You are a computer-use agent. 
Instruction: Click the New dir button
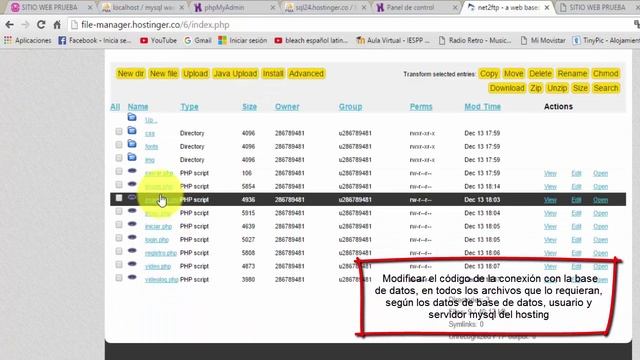131,73
